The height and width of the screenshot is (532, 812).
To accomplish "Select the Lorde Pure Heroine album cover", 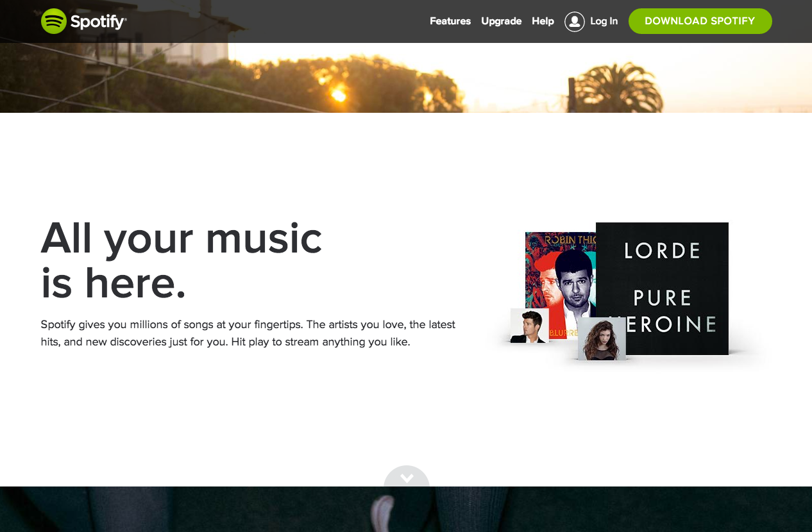I will 662,288.
